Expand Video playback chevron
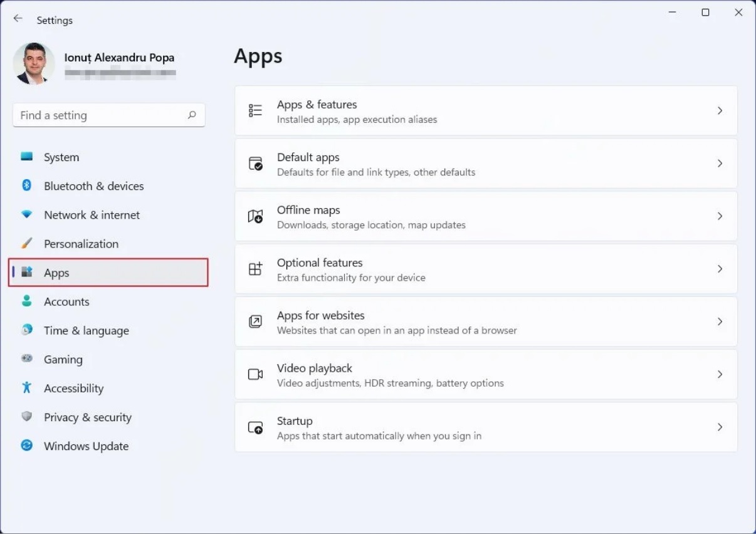 [720, 374]
